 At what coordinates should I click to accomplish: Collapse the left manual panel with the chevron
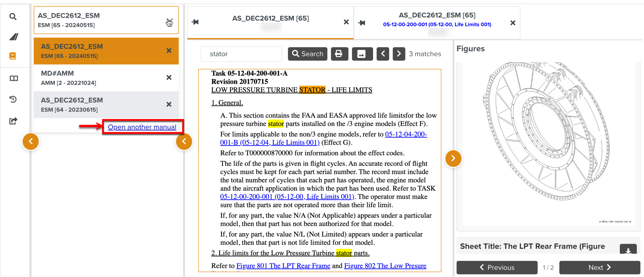31,141
